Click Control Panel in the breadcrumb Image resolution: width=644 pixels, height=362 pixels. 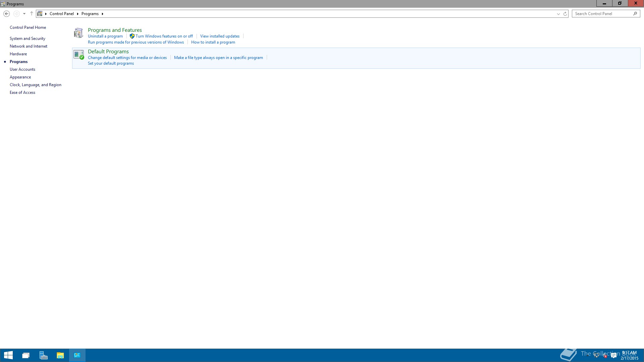pos(62,14)
